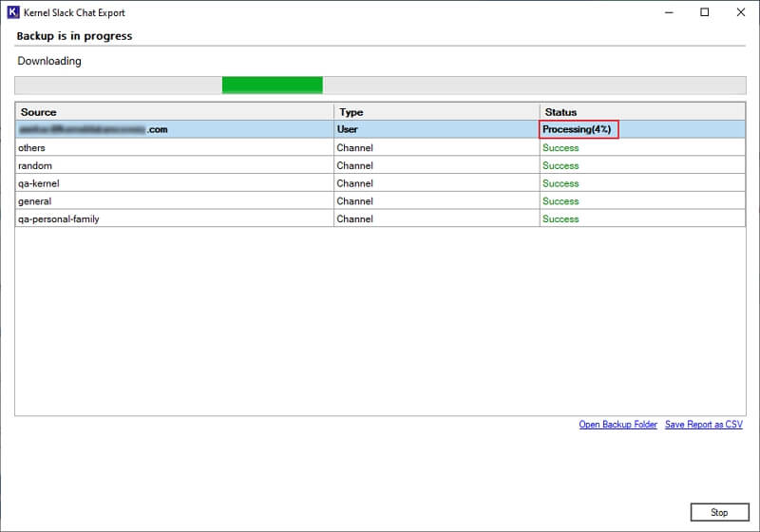Stop the backup with the Stop button
Image resolution: width=760 pixels, height=532 pixels.
pos(719,512)
